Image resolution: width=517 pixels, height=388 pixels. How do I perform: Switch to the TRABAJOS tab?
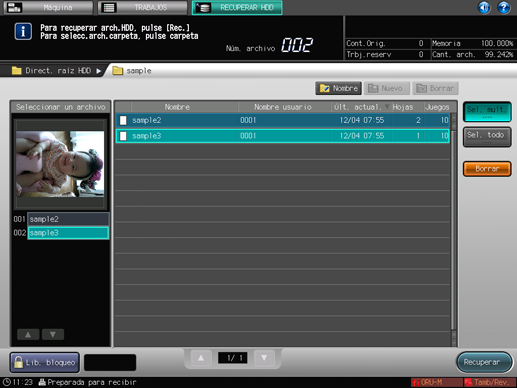(143, 7)
